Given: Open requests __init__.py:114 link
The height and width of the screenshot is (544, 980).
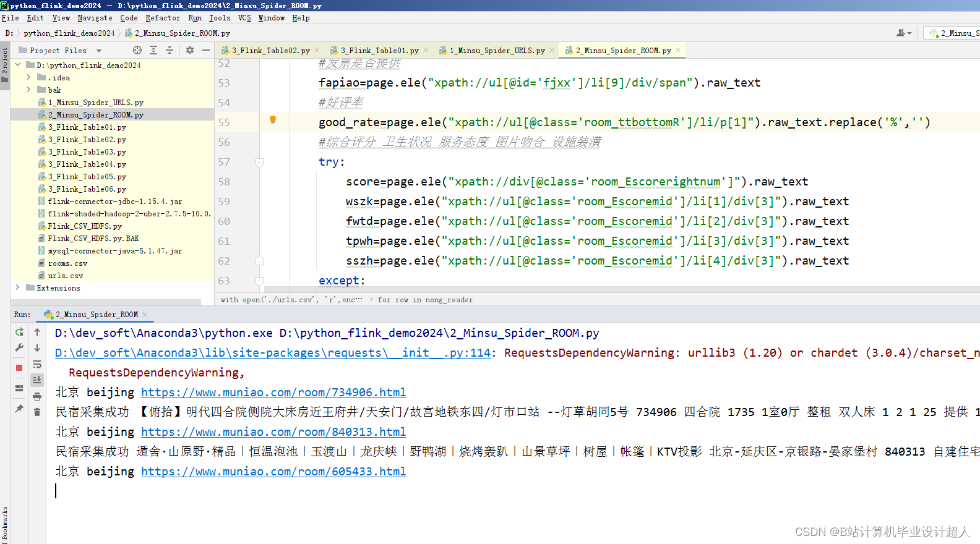Looking at the screenshot, I should 273,353.
